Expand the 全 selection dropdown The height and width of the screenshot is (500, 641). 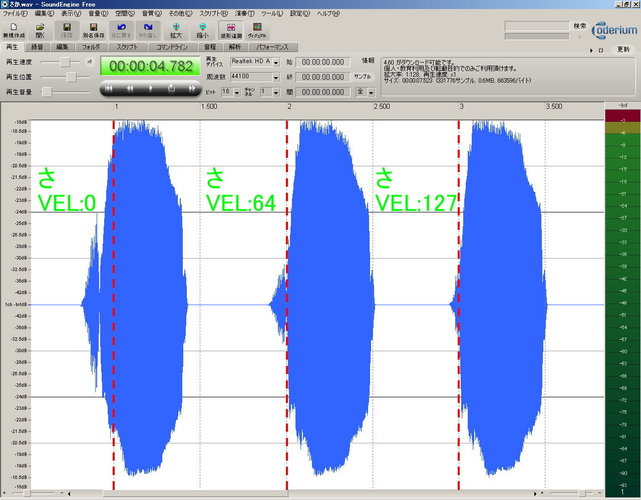[371, 93]
